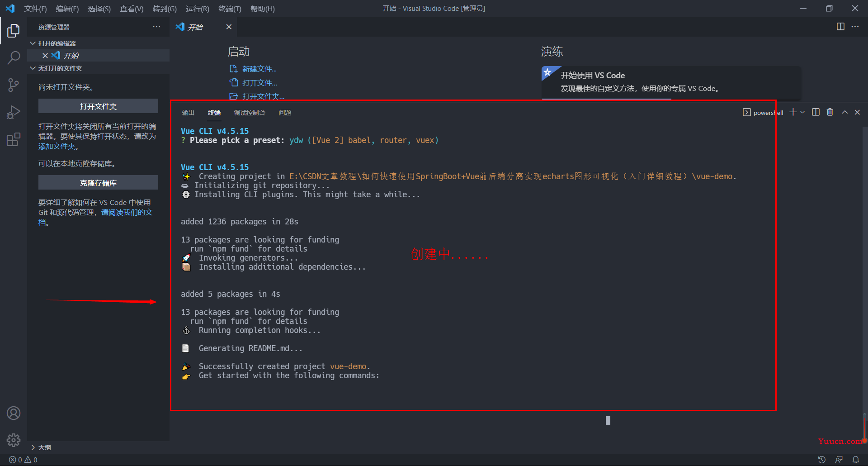Screen dimensions: 868x466
Task: Split the editor to the right
Action: [840, 27]
